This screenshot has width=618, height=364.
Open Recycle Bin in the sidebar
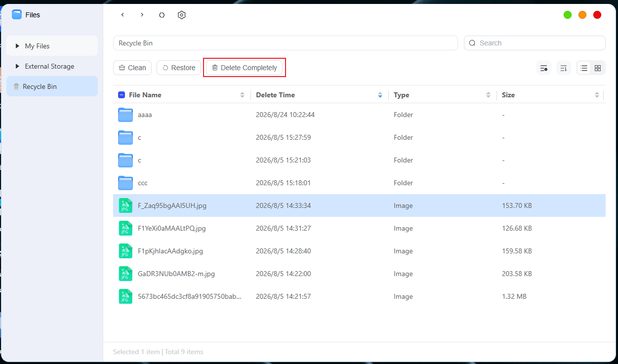pos(52,86)
